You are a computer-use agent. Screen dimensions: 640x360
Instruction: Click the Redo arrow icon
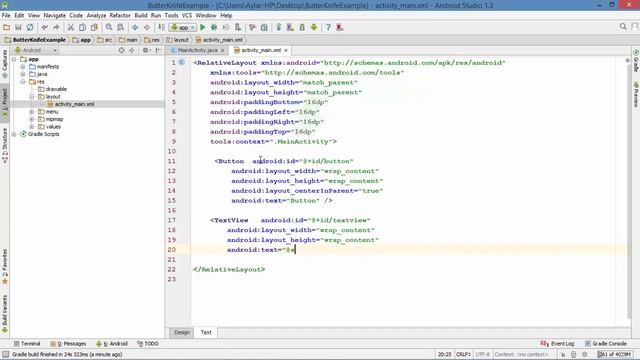tap(56, 27)
